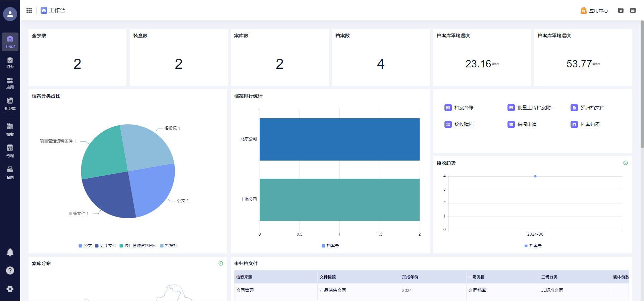Select the 工作台 tab
This screenshot has height=301, width=644.
click(53, 10)
